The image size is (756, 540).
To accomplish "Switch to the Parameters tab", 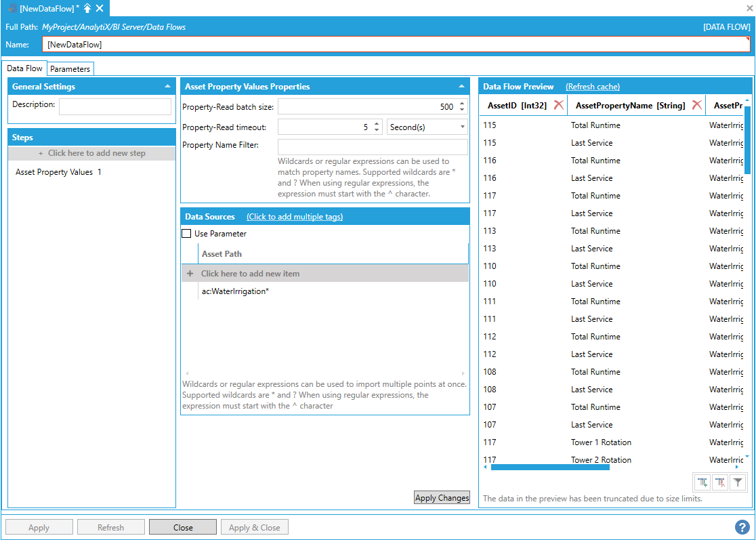I will 70,69.
